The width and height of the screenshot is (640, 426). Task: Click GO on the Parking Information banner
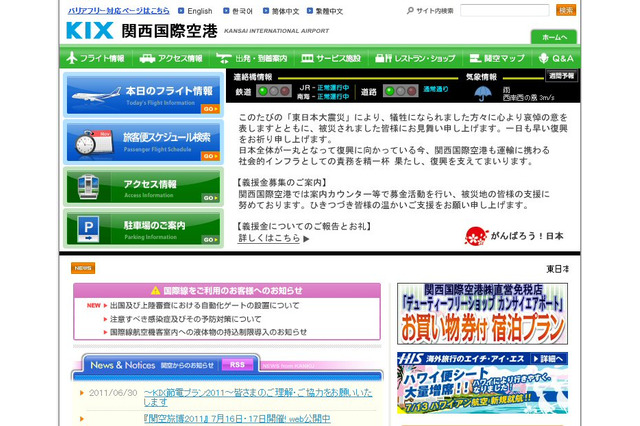[210, 240]
